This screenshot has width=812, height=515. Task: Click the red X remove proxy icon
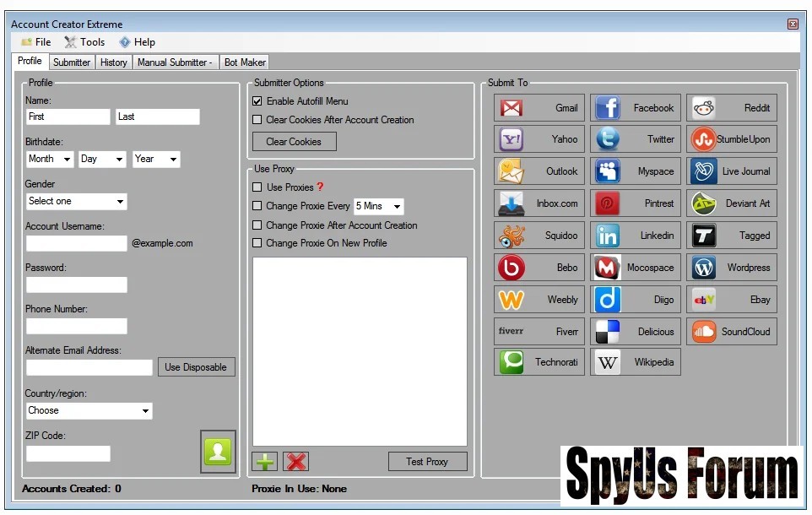click(295, 462)
